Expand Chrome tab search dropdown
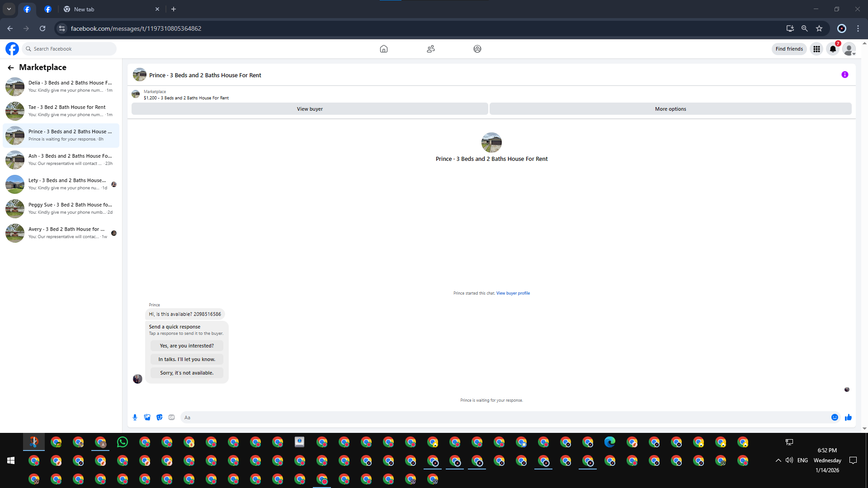Viewport: 868px width, 488px height. tap(9, 9)
